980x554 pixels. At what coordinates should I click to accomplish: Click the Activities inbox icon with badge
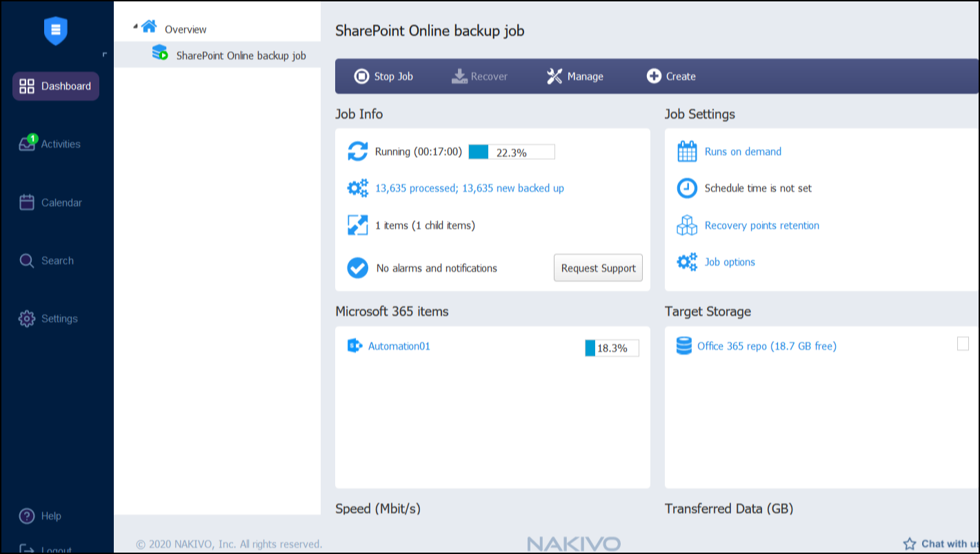(x=27, y=144)
